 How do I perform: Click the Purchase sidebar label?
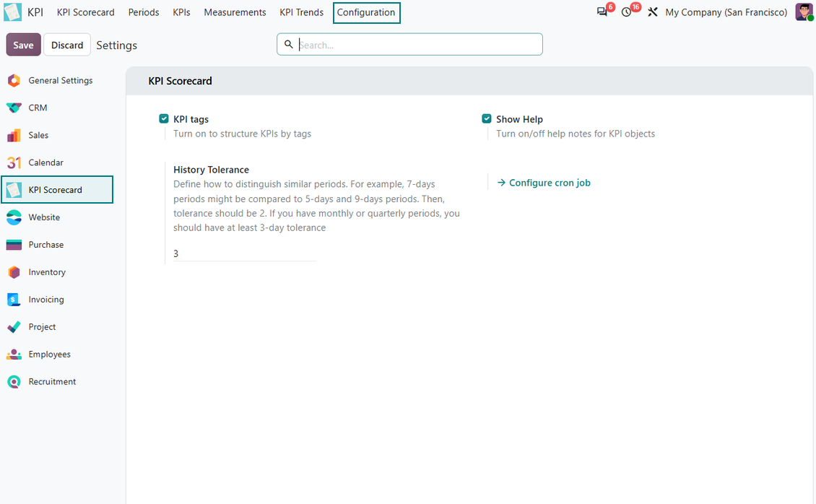tap(45, 245)
